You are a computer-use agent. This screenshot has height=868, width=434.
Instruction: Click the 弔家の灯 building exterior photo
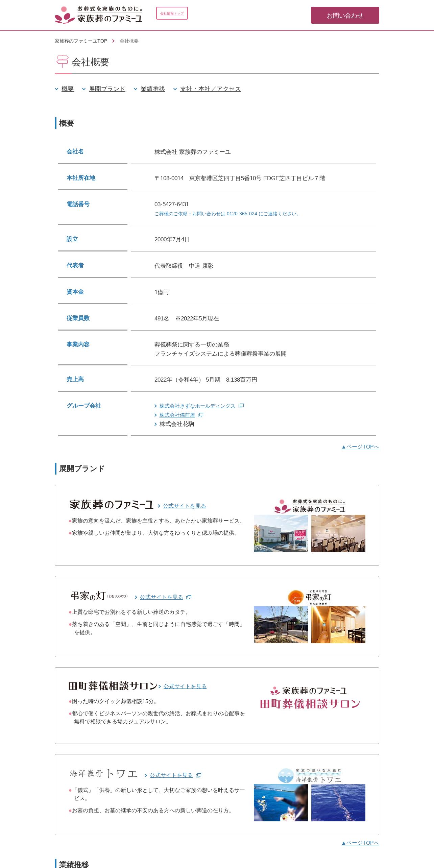(281, 625)
